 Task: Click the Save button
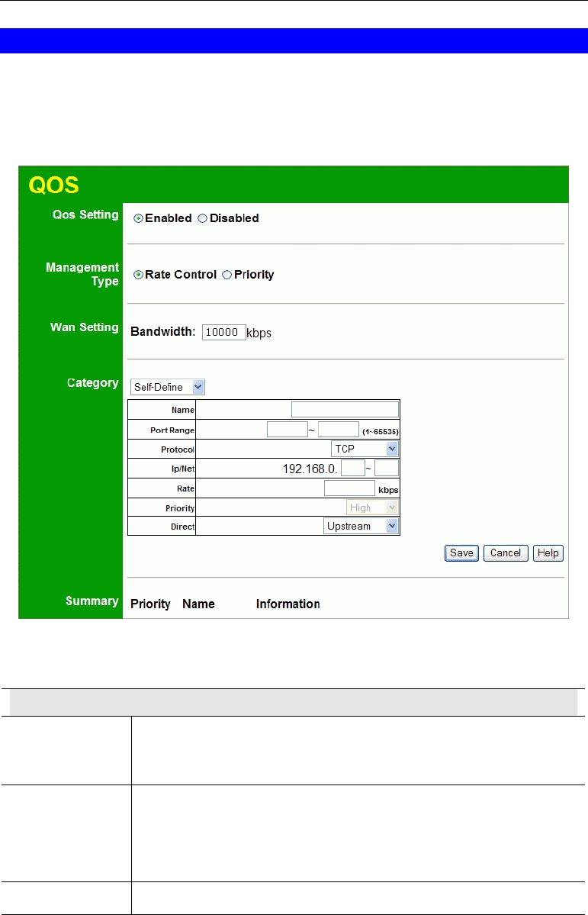[x=461, y=553]
